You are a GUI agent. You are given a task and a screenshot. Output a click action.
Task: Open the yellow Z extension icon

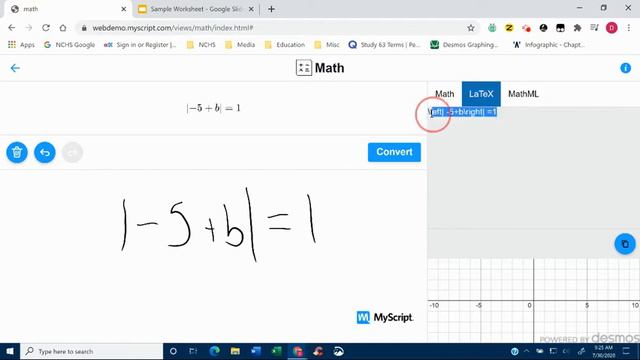click(509, 28)
